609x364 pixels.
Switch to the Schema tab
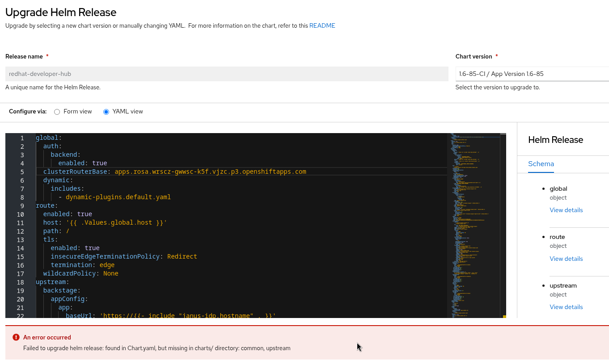coord(541,164)
